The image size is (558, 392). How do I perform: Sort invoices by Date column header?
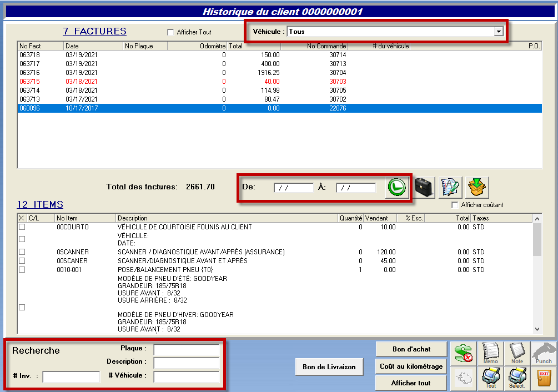pos(93,46)
